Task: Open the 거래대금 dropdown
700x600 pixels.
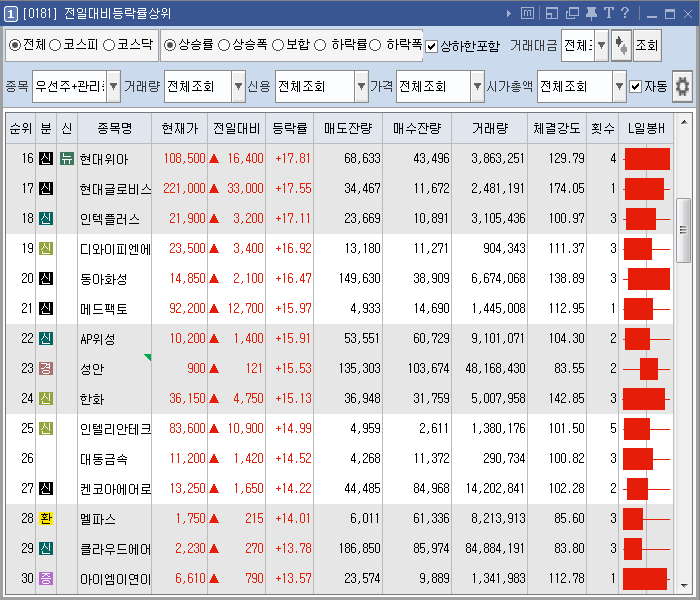Action: (601, 45)
